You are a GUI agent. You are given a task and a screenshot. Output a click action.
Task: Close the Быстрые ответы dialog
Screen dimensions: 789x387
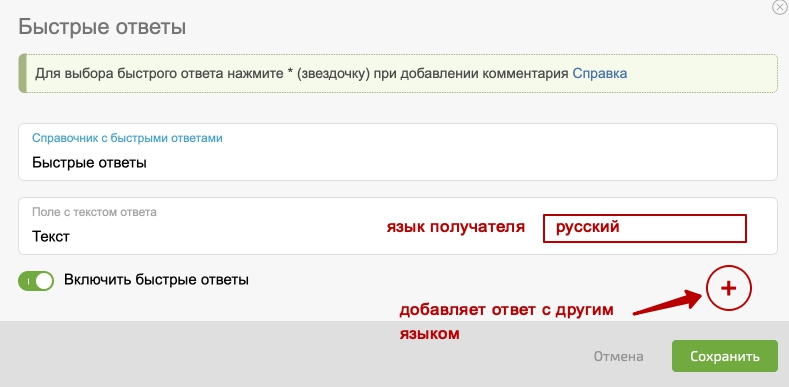[780, 7]
